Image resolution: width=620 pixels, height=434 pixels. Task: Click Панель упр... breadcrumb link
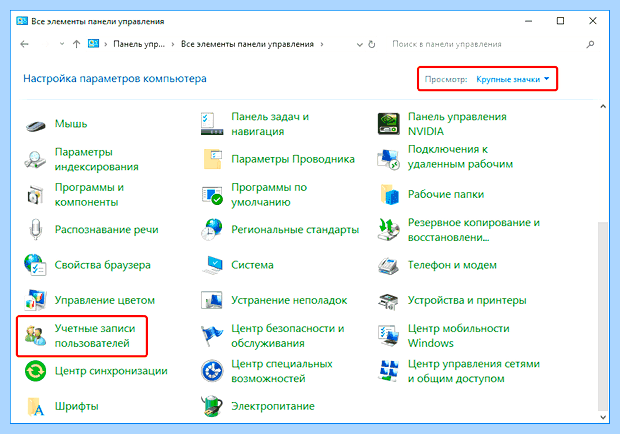(x=139, y=44)
